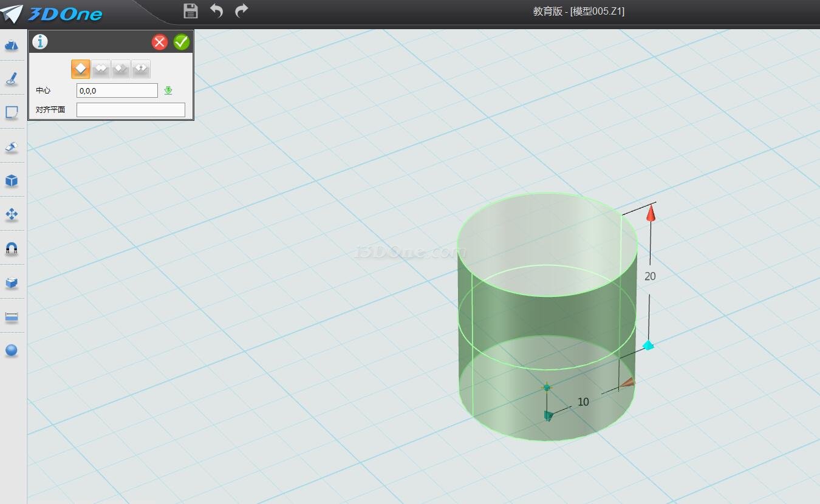The width and height of the screenshot is (820, 504).
Task: Click the magnet snap tool
Action: coord(12,248)
